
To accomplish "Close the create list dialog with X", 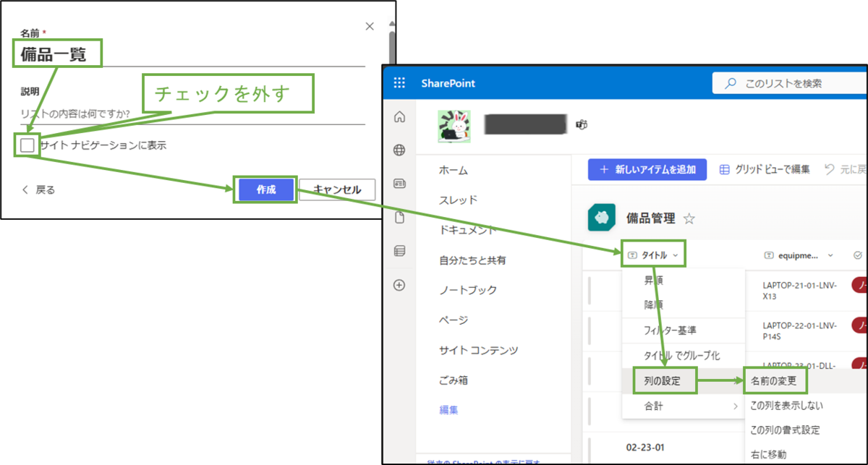I will coord(370,26).
